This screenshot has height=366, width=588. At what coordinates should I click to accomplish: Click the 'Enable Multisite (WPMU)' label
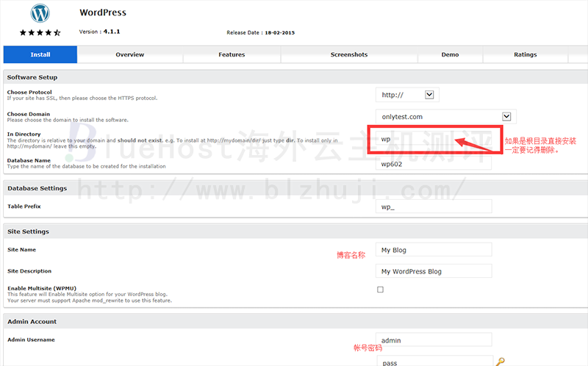pos(42,288)
